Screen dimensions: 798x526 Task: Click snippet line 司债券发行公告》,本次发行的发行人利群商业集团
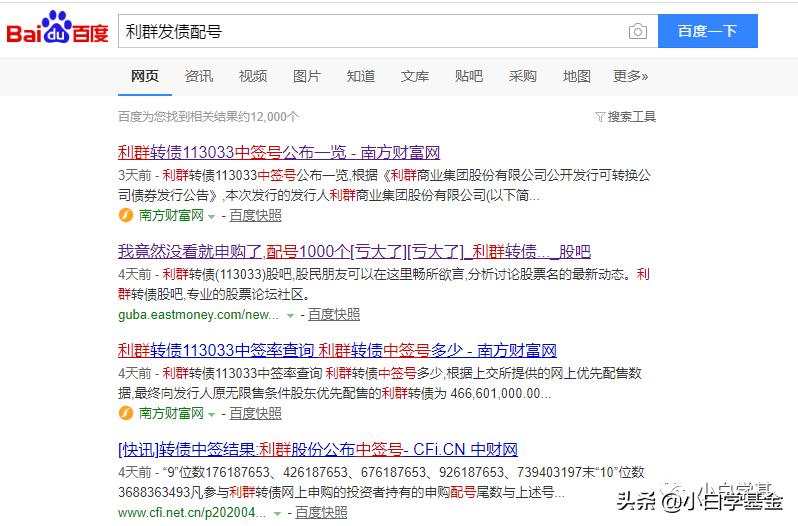(329, 195)
